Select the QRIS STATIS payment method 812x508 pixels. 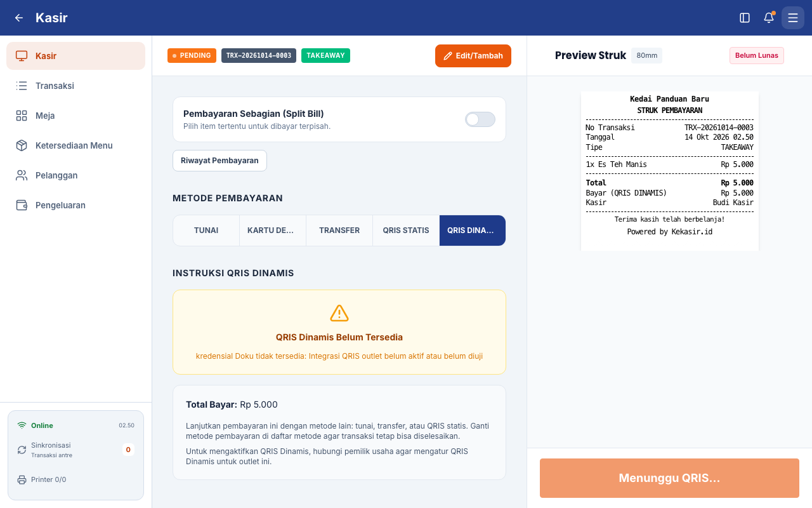[406, 231]
